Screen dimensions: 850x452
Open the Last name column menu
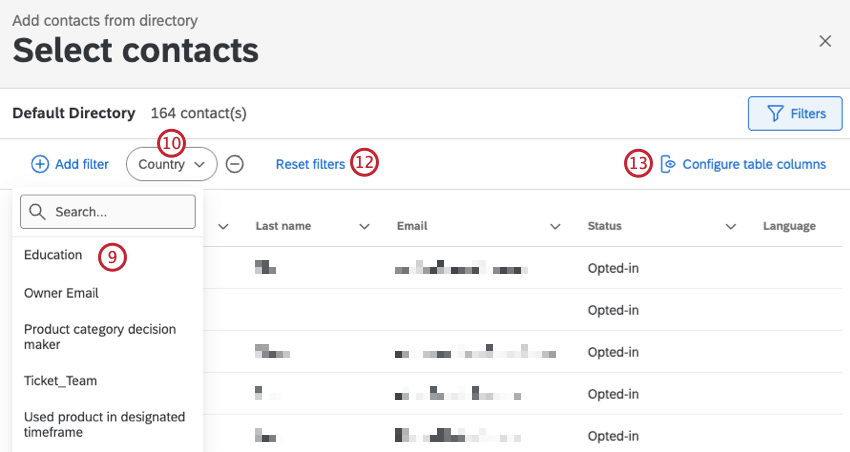[364, 227]
